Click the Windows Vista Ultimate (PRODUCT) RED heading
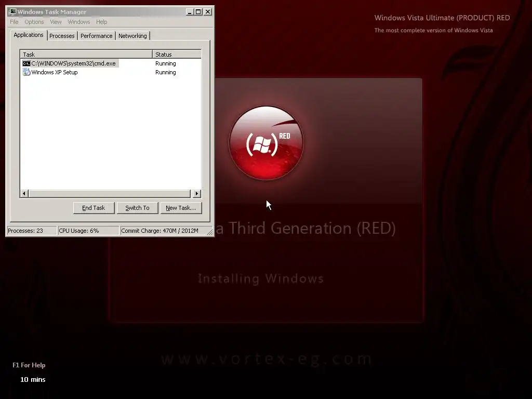This screenshot has width=532, height=399. 442,18
